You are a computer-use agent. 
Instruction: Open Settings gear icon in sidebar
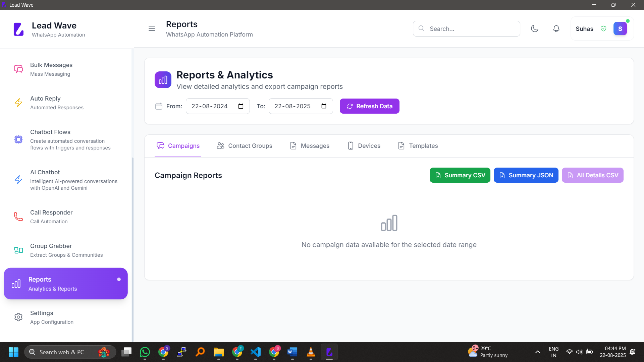[x=18, y=317]
